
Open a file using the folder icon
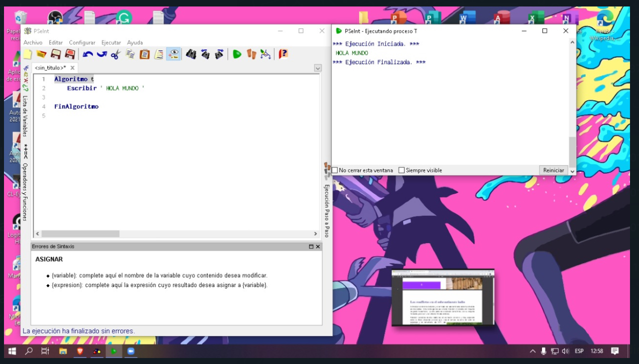41,54
